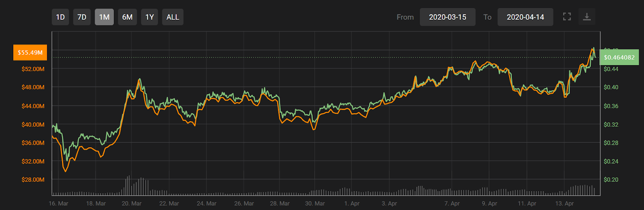Click the 30. Mar date label

(x=315, y=203)
